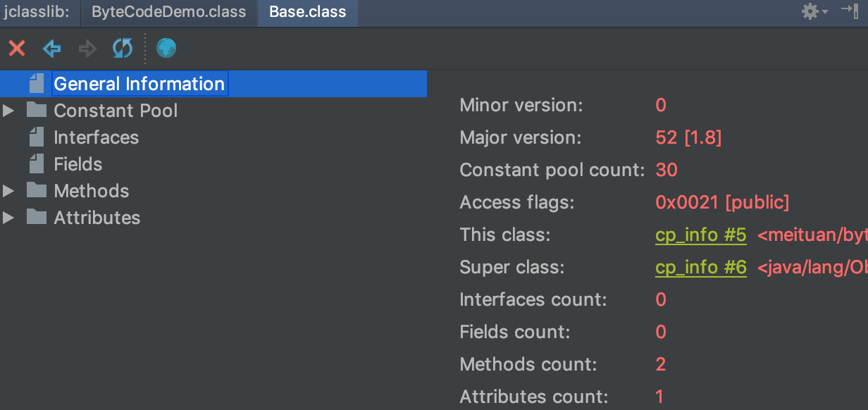
Task: Follow the cp_info #6 link
Action: (x=700, y=268)
